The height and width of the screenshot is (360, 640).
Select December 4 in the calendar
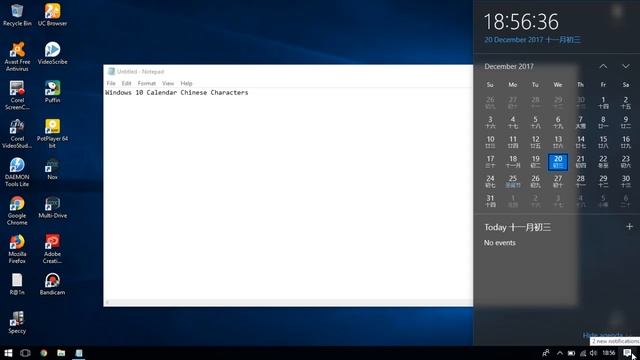pos(513,122)
